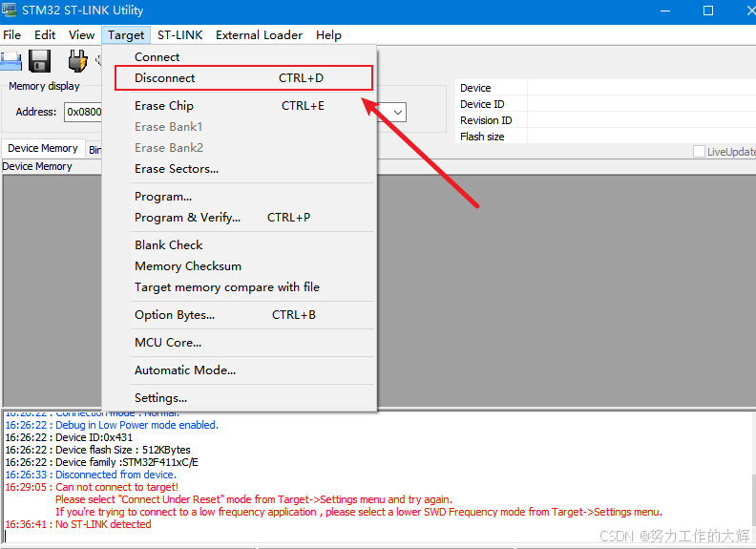Image resolution: width=756 pixels, height=549 pixels.
Task: Click the STM32 ST-LINK Utility title bar icon
Action: click(9, 10)
